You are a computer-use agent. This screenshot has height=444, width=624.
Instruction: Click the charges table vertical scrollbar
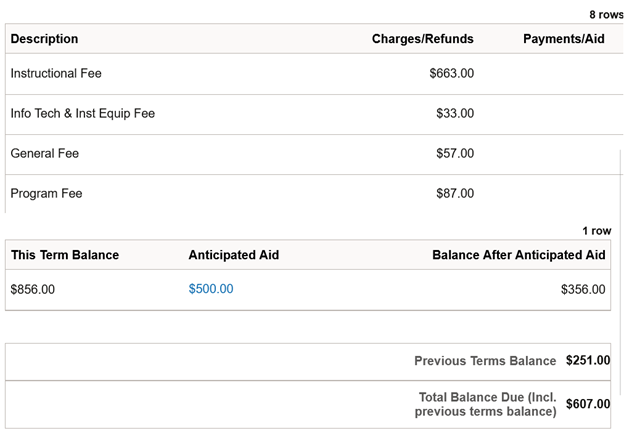[x=620, y=180]
